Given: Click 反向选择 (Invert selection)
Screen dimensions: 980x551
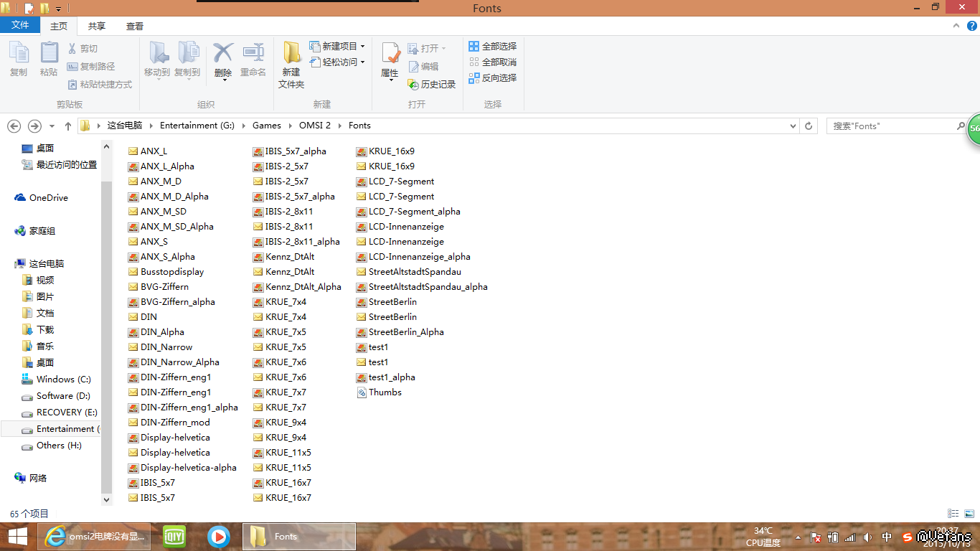Looking at the screenshot, I should pos(493,78).
